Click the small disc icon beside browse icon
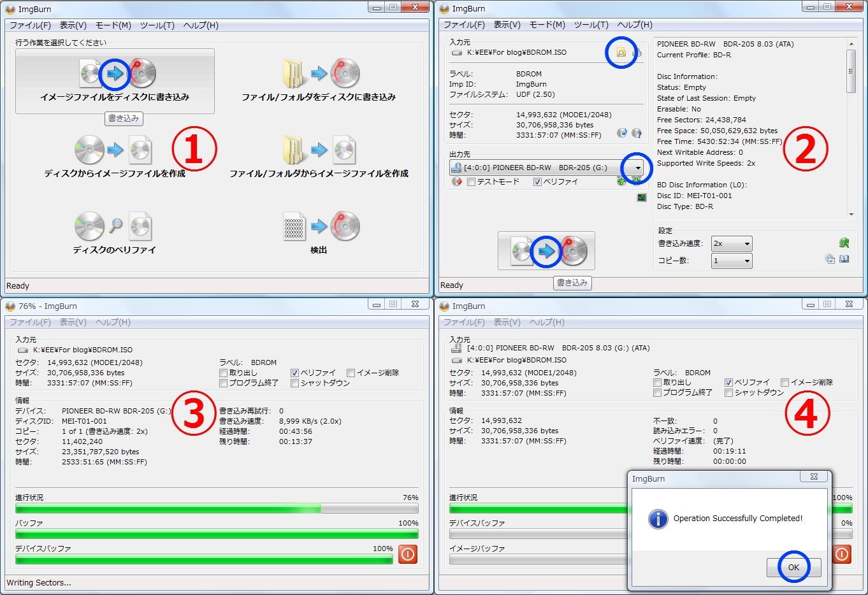 click(637, 54)
